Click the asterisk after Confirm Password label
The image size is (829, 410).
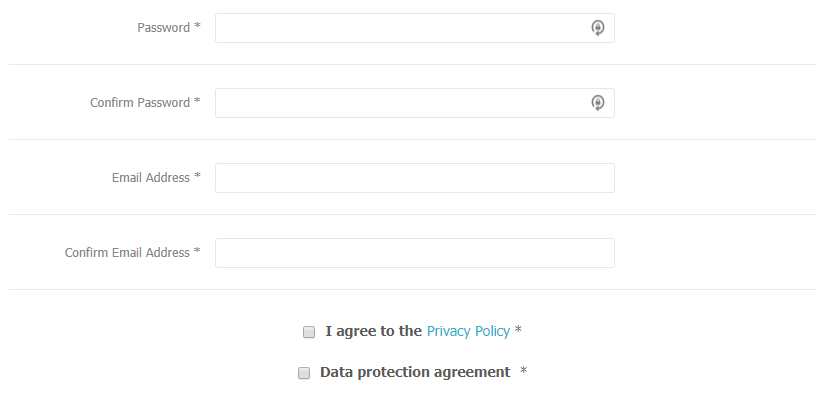(198, 103)
